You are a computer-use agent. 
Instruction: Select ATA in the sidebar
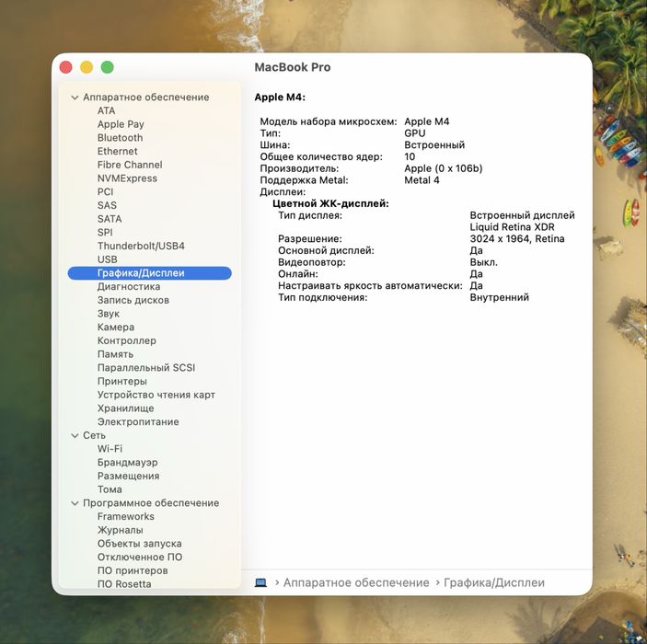click(106, 110)
